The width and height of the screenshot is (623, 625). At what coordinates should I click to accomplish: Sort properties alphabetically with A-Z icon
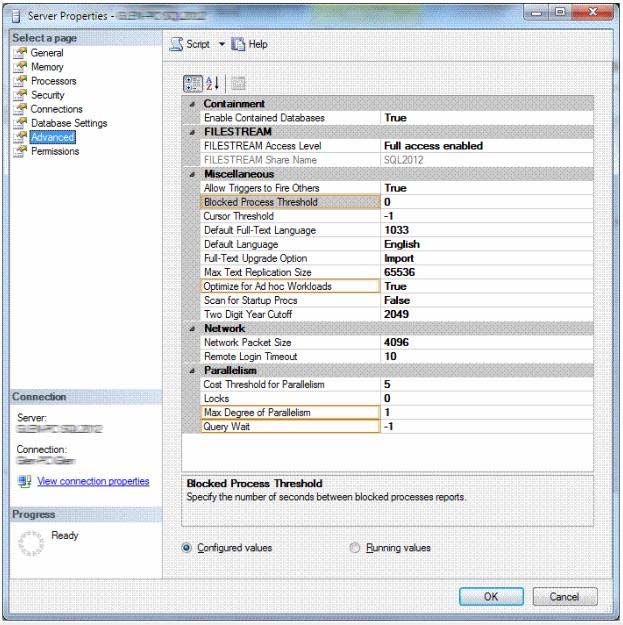212,84
